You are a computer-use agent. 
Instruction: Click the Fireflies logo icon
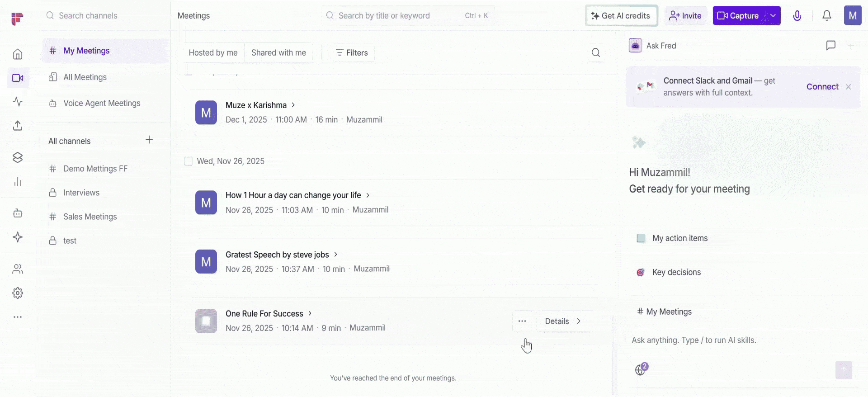(17, 19)
